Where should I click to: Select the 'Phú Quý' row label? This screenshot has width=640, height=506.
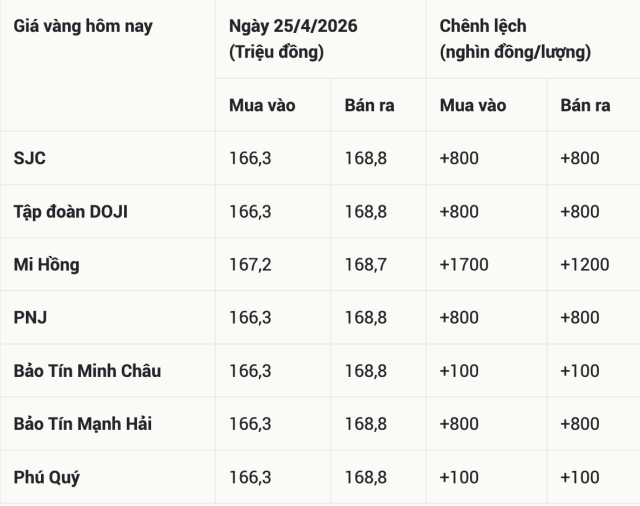pyautogui.click(x=47, y=477)
